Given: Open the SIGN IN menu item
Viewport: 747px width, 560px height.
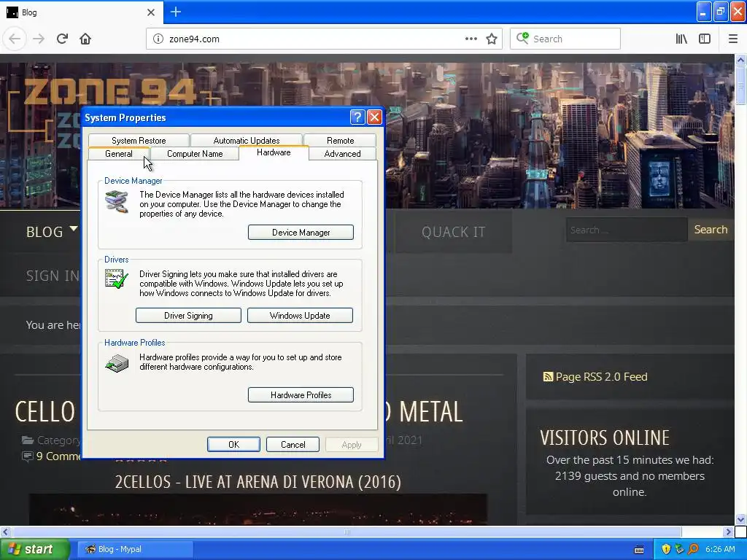Looking at the screenshot, I should pos(53,276).
